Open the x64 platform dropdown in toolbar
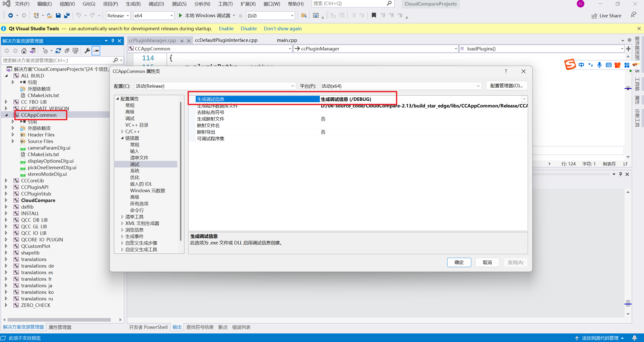The height and width of the screenshot is (342, 644). point(154,15)
